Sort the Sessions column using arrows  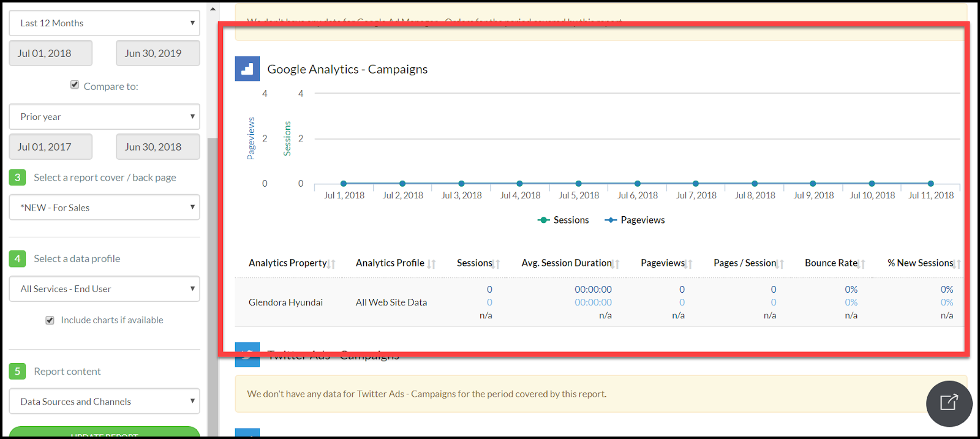pos(496,264)
